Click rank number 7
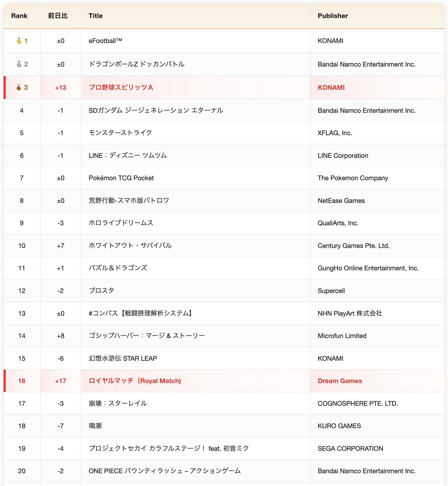 point(22,178)
